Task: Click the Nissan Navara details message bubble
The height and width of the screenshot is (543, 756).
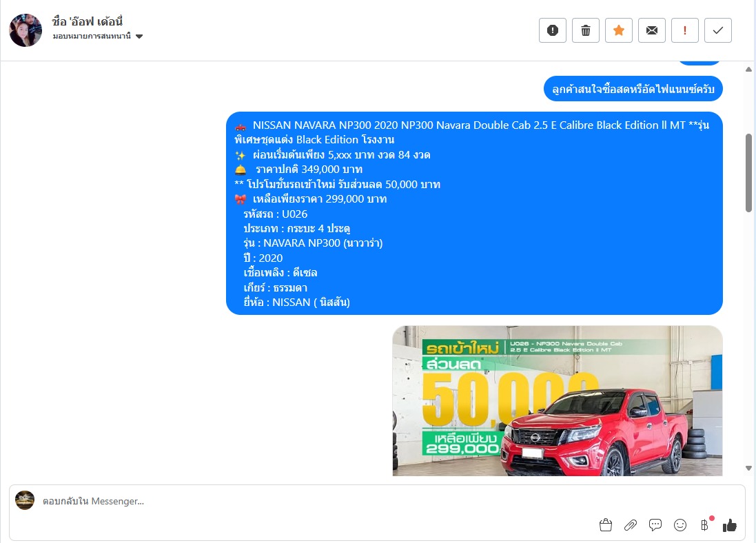Action: point(474,213)
